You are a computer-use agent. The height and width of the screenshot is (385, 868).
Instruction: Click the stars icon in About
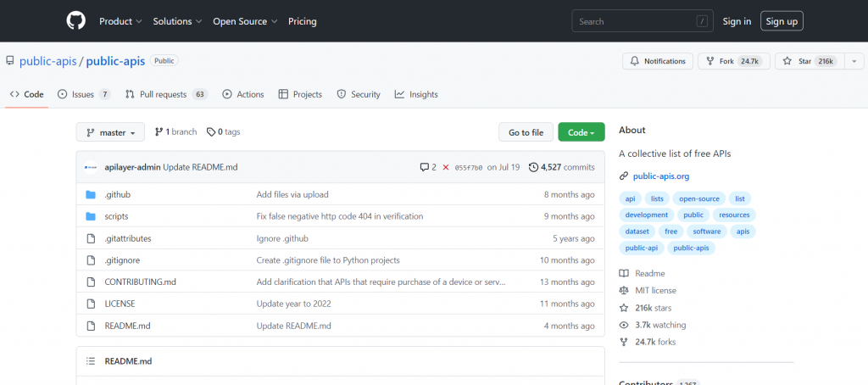pyautogui.click(x=624, y=308)
